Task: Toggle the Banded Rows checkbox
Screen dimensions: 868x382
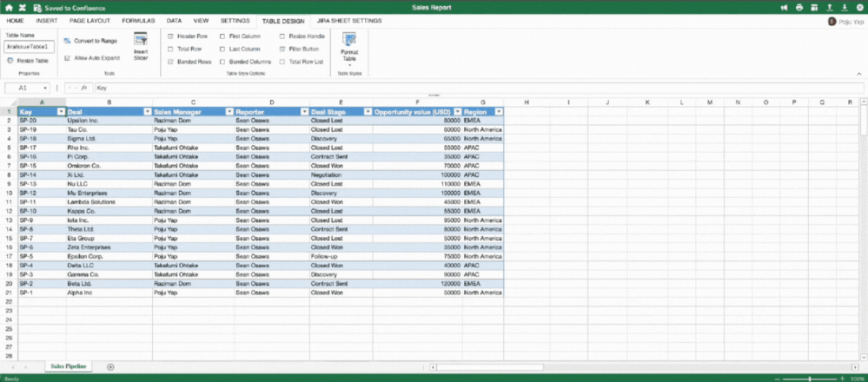Action: (x=171, y=62)
